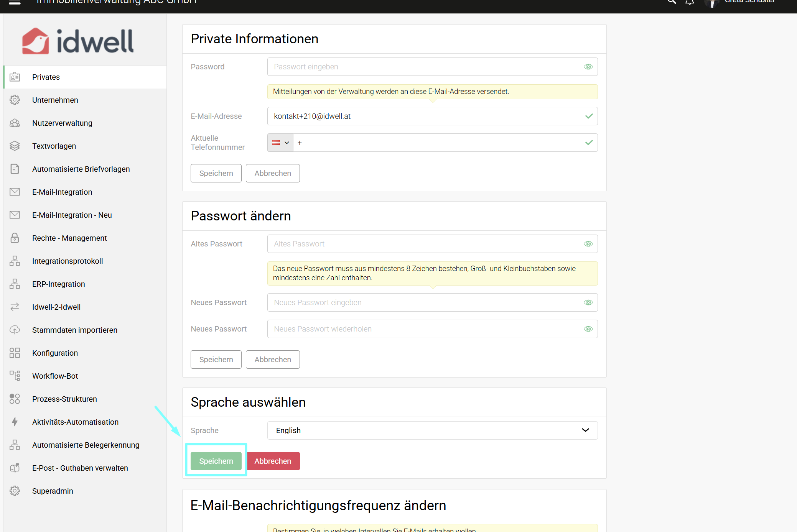Click the notification bell icon
This screenshot has height=532, width=797.
coord(690,2)
